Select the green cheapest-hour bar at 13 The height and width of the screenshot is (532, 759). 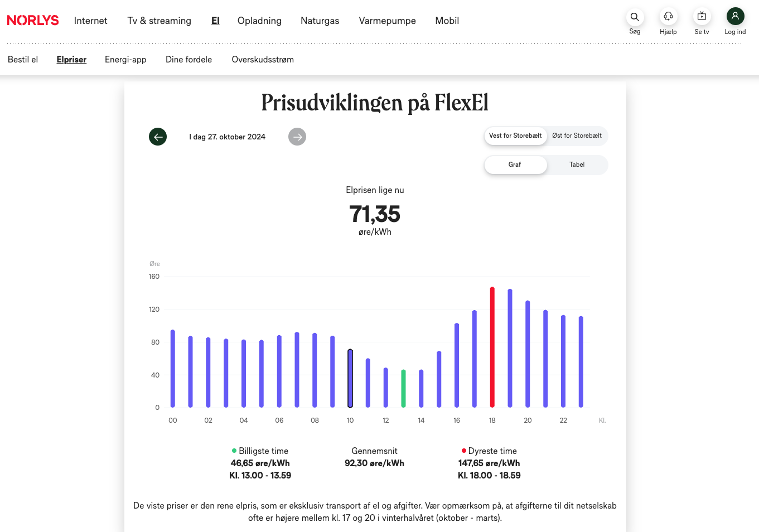click(403, 388)
